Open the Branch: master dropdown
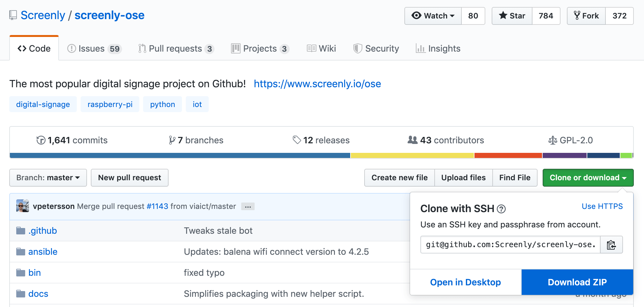The image size is (644, 307). (x=48, y=178)
